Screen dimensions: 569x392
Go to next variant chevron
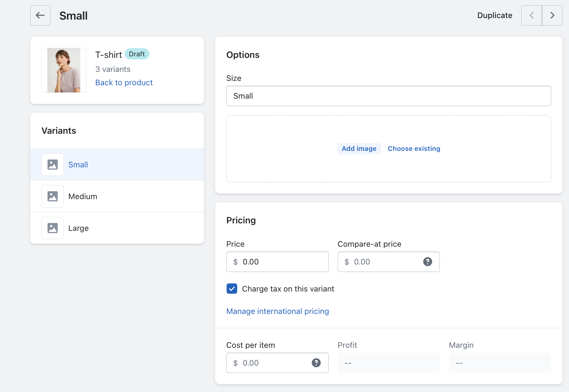[x=552, y=15]
